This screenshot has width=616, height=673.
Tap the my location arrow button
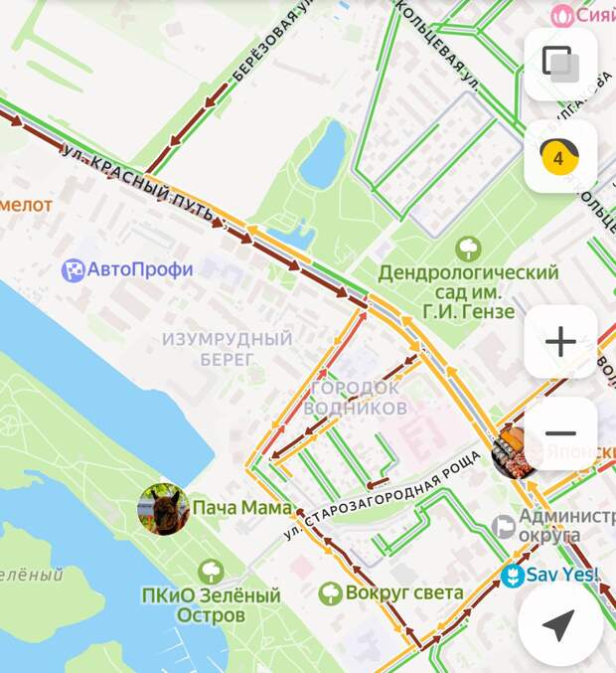560,624
